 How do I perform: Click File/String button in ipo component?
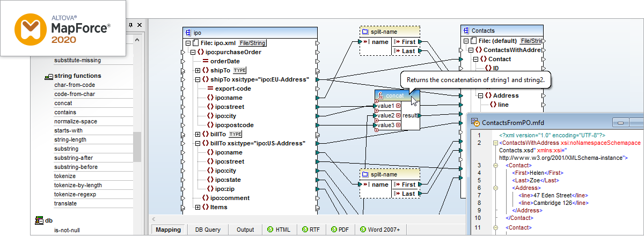coord(252,43)
